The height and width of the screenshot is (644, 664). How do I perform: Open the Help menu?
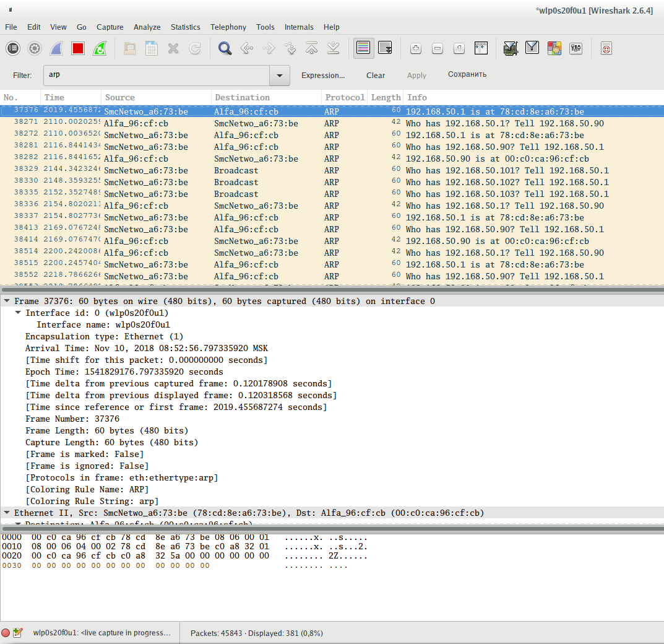(332, 27)
